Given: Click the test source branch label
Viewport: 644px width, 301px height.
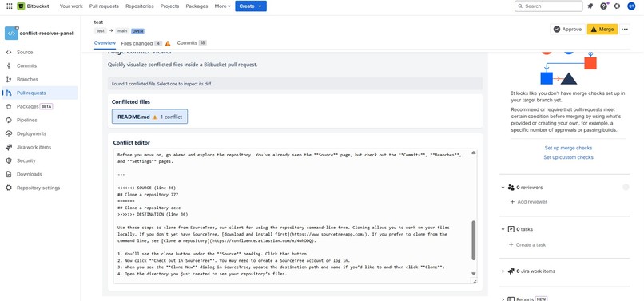Looking at the screenshot, I should (100, 31).
